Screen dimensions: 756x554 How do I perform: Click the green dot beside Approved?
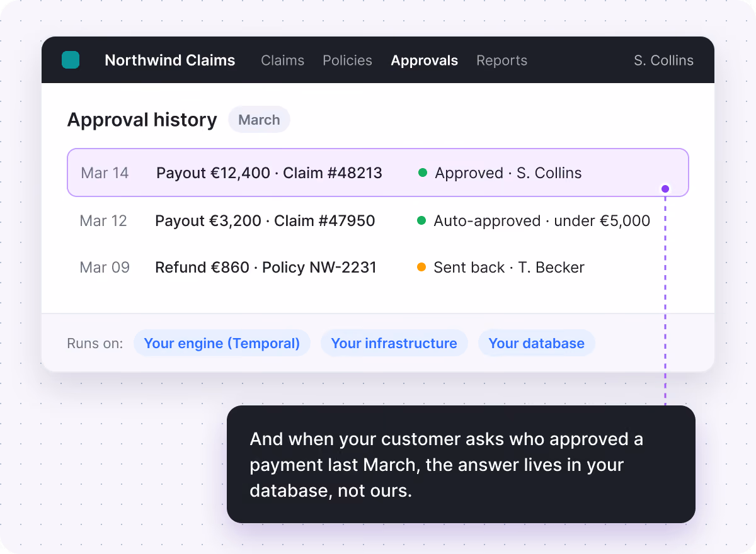423,172
